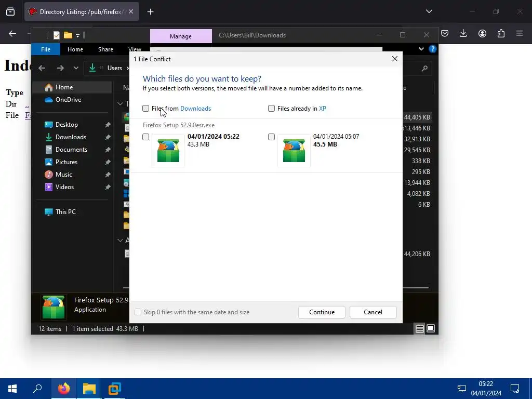This screenshot has width=532, height=399.
Task: Open the Firefox hamburger menu
Action: 520,33
